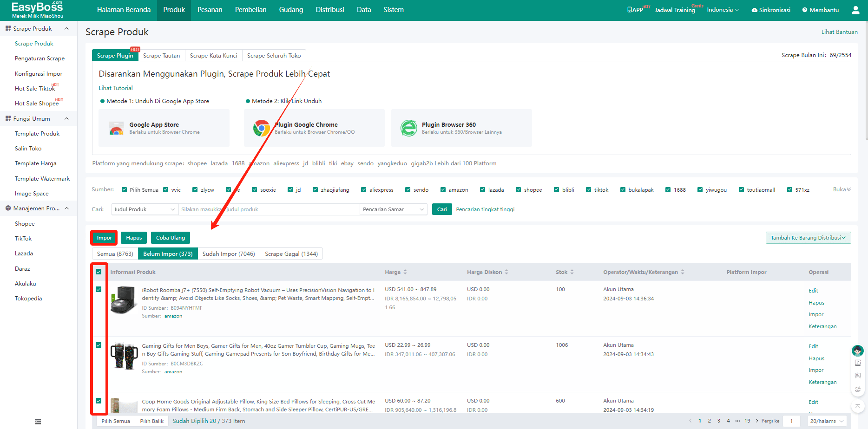Open Hot Sale Tiktok in sidebar
Image resolution: width=868 pixels, height=429 pixels.
(x=35, y=89)
